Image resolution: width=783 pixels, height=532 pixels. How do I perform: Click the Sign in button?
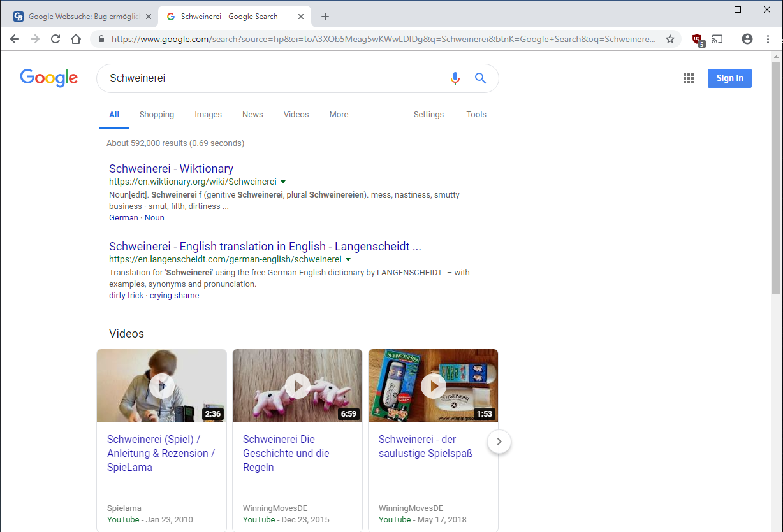(729, 78)
